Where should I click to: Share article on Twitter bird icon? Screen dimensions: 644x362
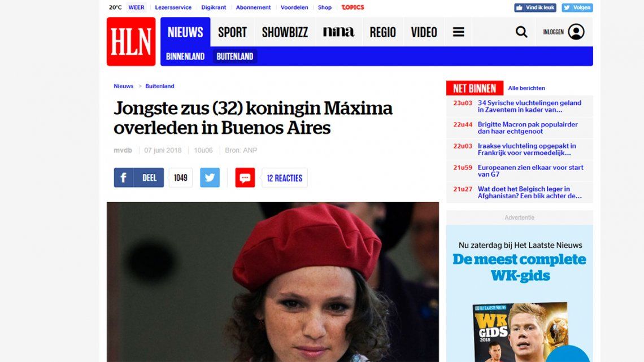(x=210, y=178)
